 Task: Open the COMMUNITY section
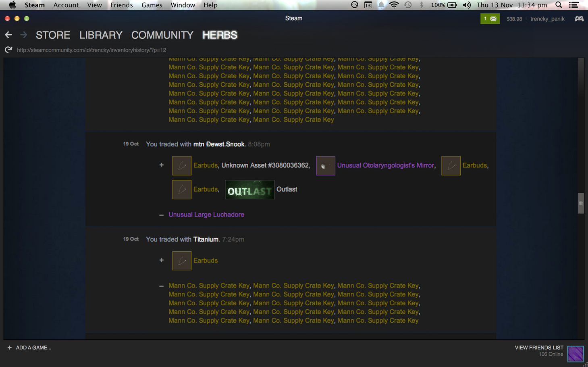coord(162,35)
